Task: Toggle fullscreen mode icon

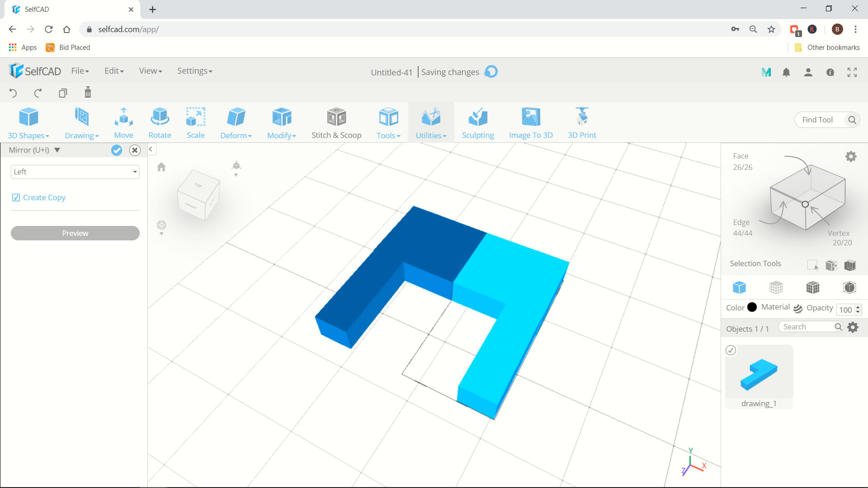Action: [852, 72]
